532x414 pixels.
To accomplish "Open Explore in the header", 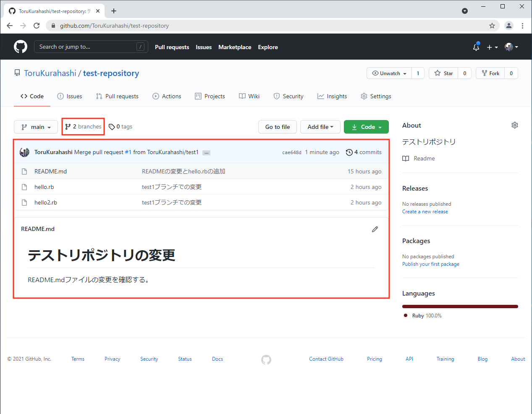I will (x=268, y=47).
